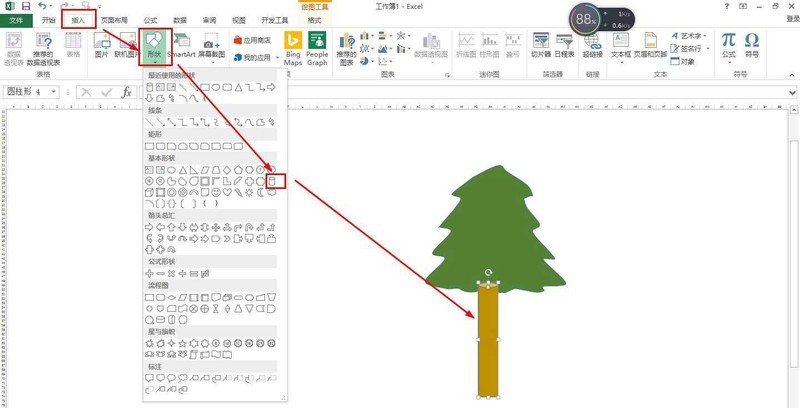Click the Save icon in quick access toolbar

pos(26,6)
